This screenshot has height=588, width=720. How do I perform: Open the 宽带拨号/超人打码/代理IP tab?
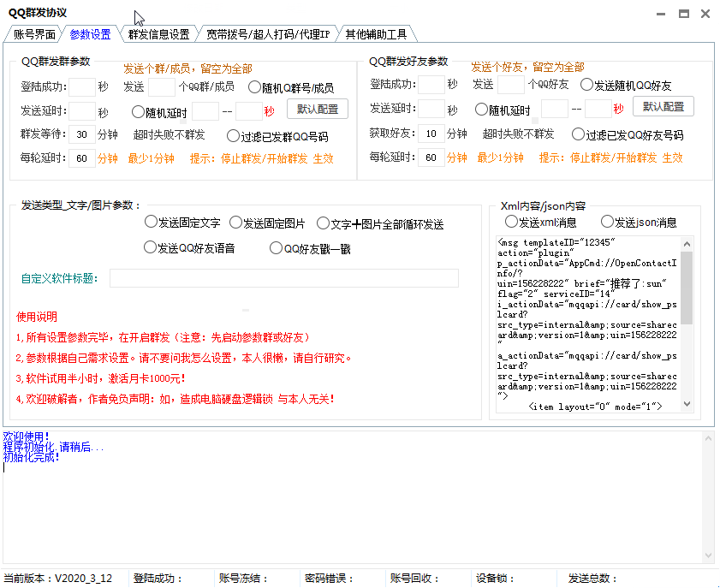click(268, 34)
